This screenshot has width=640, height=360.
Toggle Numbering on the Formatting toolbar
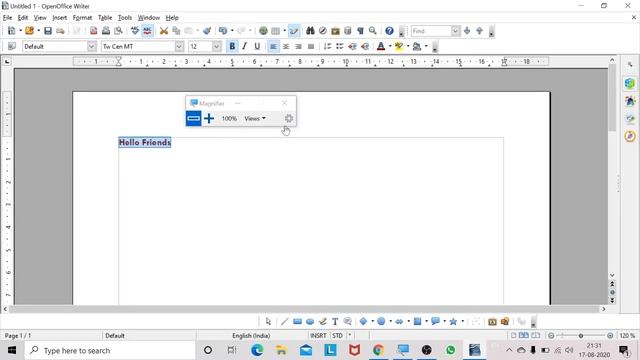(327, 47)
